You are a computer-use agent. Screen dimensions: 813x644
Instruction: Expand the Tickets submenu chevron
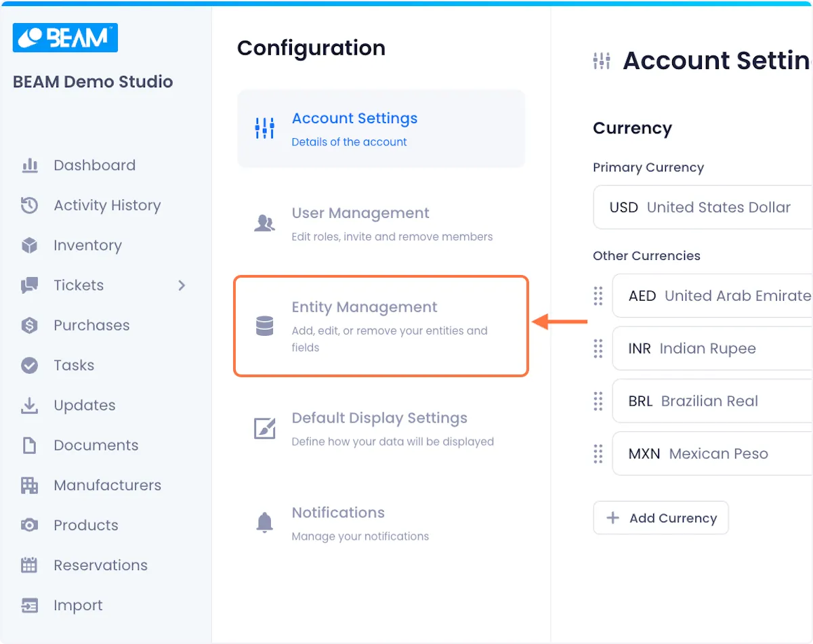[x=182, y=285]
